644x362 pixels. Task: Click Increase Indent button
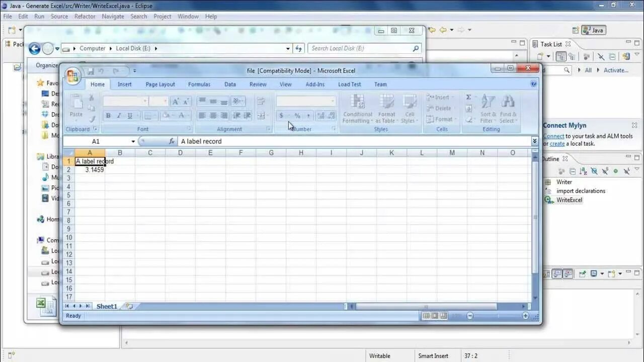(247, 116)
